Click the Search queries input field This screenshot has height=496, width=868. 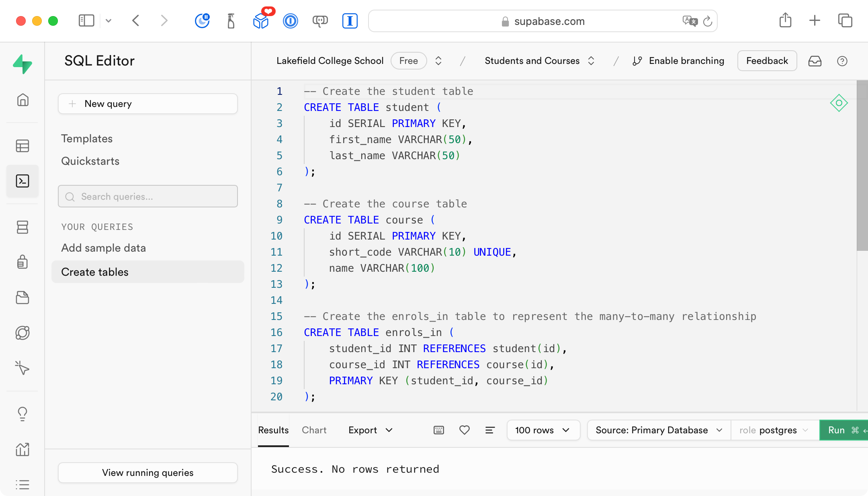[x=147, y=197]
